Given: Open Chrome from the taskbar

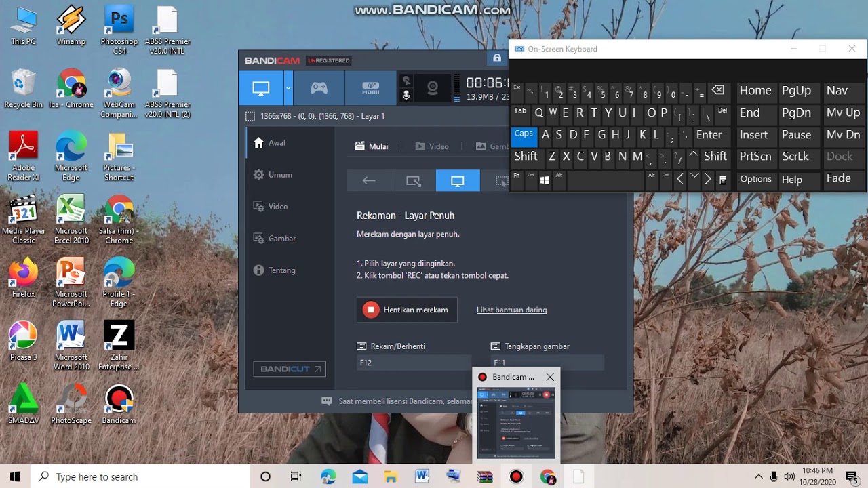Looking at the screenshot, I should [x=548, y=476].
